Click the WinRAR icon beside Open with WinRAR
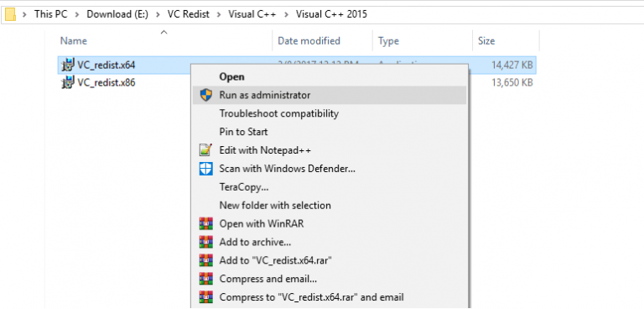The width and height of the screenshot is (644, 309). [206, 223]
